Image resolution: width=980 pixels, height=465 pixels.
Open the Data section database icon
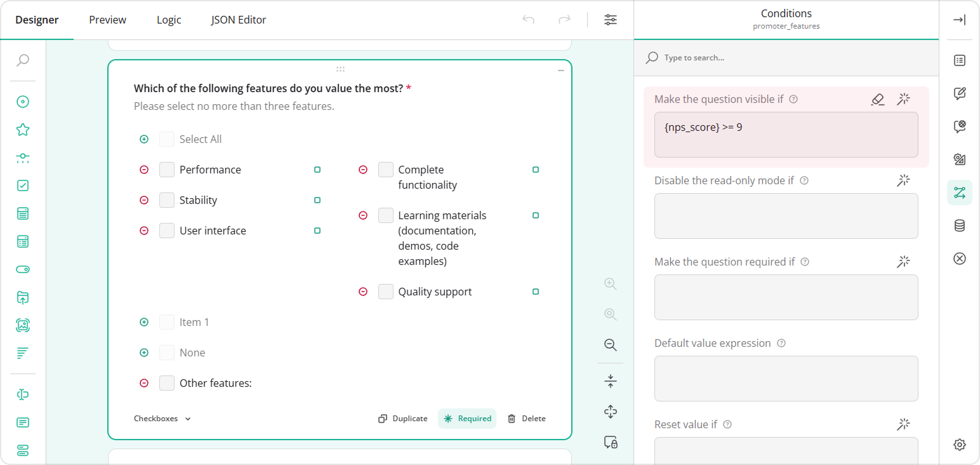960,226
